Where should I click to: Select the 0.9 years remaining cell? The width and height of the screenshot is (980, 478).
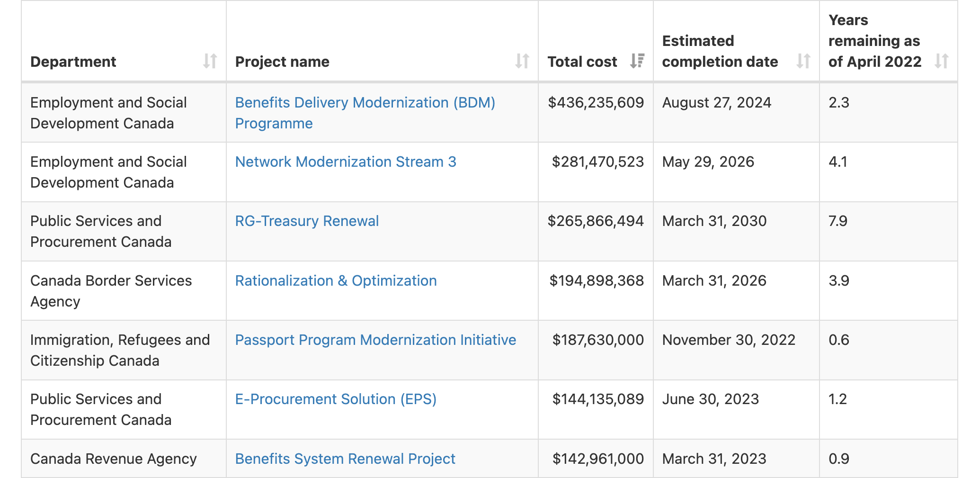coord(889,459)
